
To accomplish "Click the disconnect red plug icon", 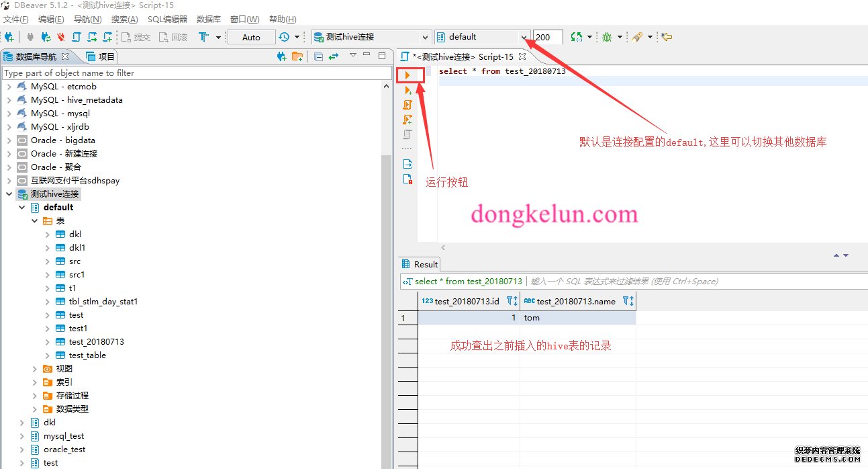I will pos(61,37).
